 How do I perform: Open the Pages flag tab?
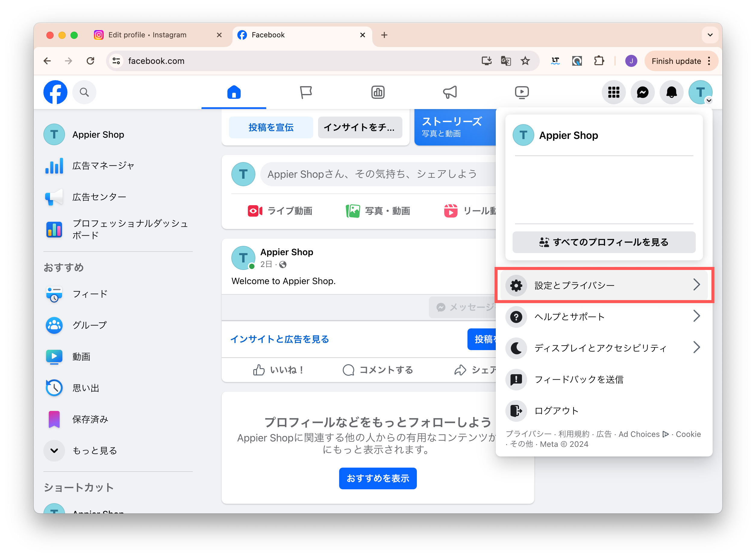tap(306, 92)
